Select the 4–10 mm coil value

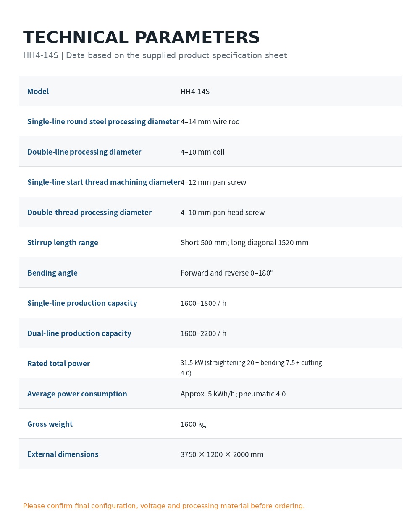tap(202, 152)
